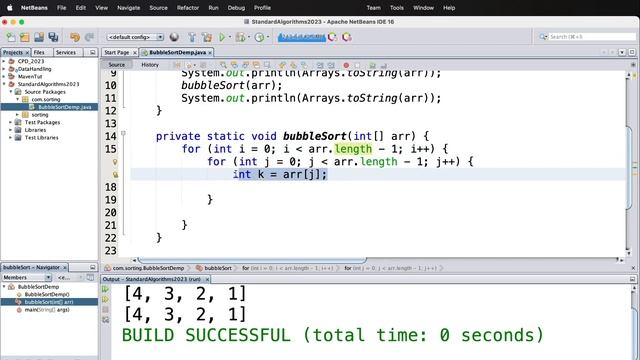Open the Profile Project dropdown arrow
640x360 pixels.
click(x=268, y=37)
